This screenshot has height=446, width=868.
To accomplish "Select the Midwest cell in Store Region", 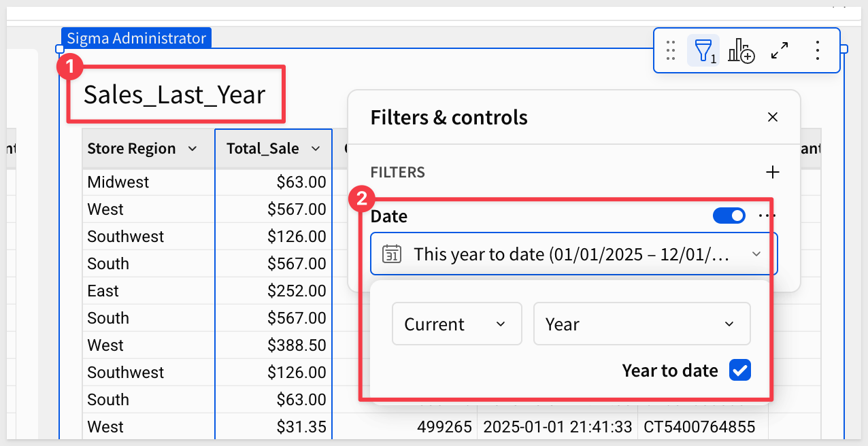I will coord(118,182).
